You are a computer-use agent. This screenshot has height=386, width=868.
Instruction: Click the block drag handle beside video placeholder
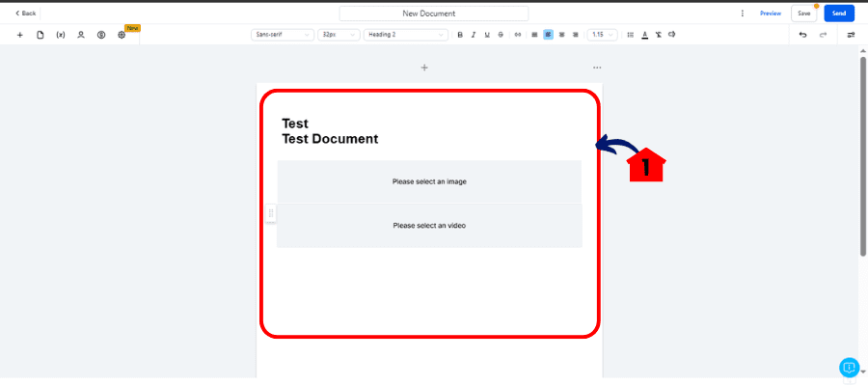271,214
